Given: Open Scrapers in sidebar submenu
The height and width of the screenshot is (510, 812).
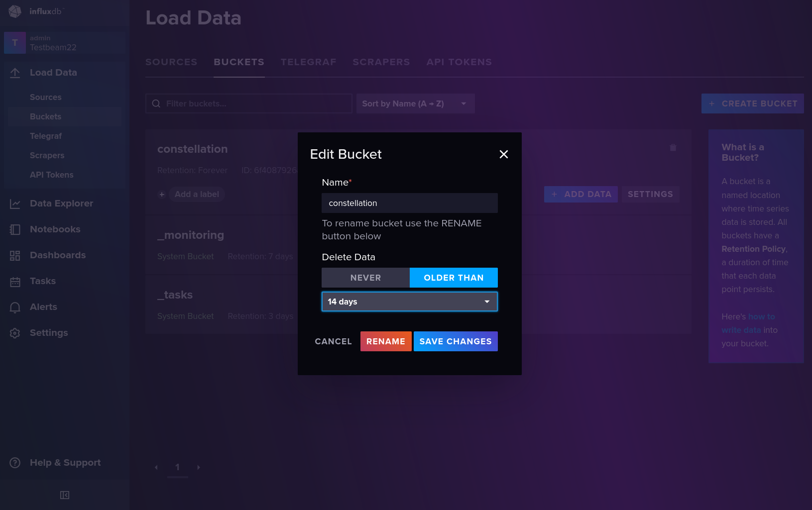Looking at the screenshot, I should [x=47, y=156].
